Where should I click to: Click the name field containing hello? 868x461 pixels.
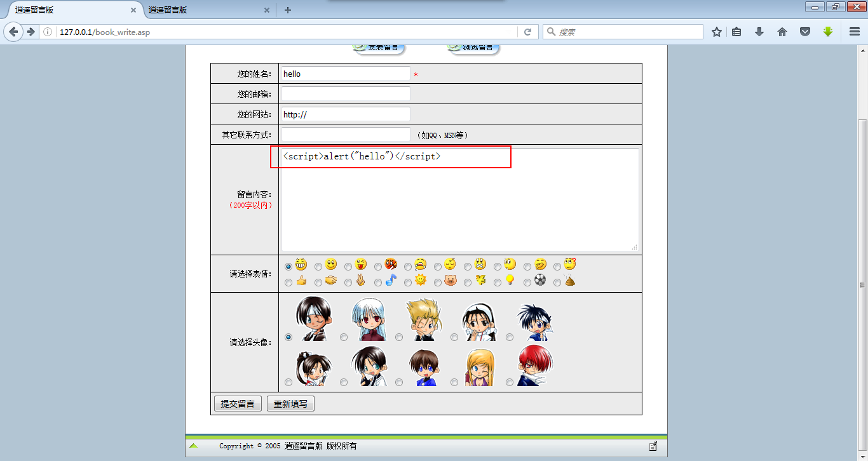coord(346,74)
